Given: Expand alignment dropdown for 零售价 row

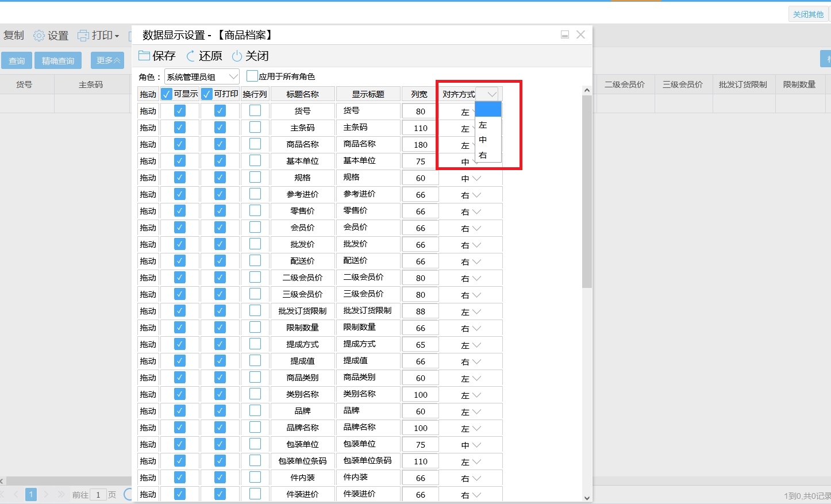Looking at the screenshot, I should tap(476, 211).
